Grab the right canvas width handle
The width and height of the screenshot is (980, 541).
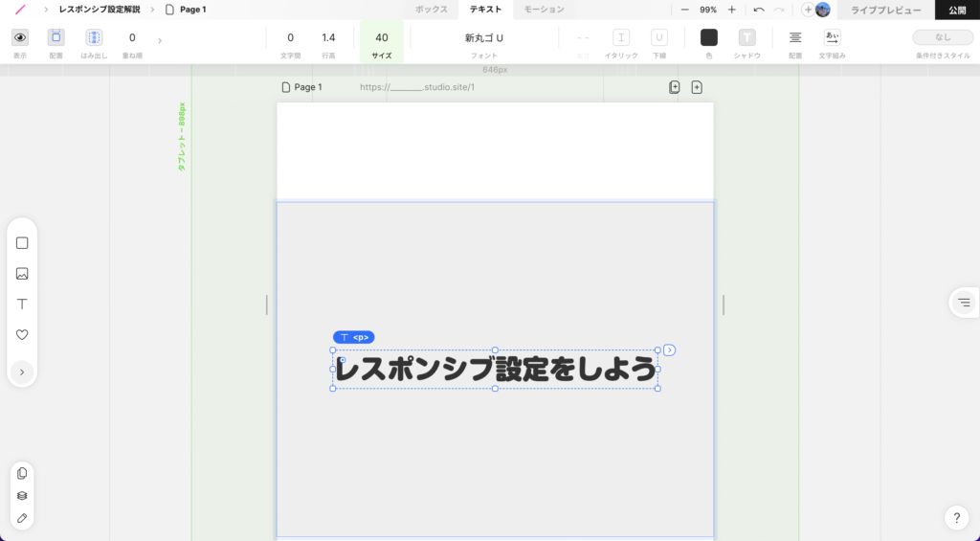[724, 304]
